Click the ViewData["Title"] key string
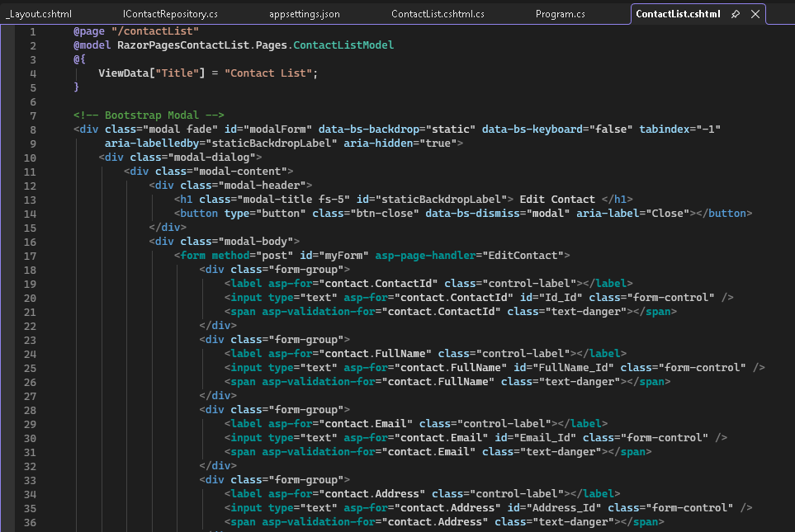 click(177, 73)
